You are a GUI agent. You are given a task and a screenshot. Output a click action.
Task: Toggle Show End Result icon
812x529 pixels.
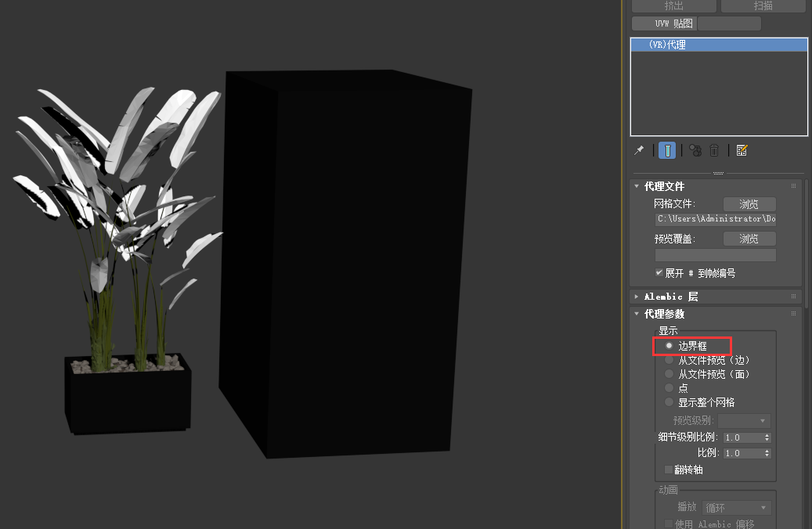(x=667, y=150)
